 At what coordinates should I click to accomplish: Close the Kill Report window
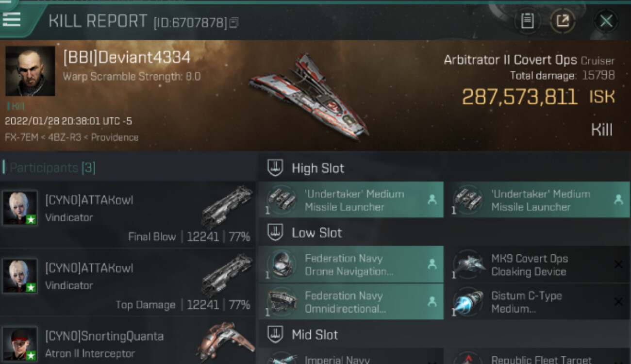click(x=606, y=21)
